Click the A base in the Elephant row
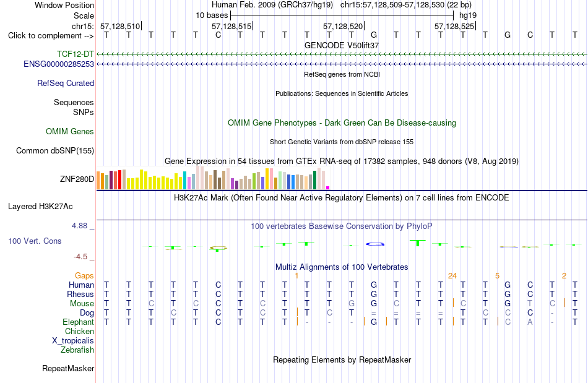The width and height of the screenshot is (588, 383). tap(530, 322)
